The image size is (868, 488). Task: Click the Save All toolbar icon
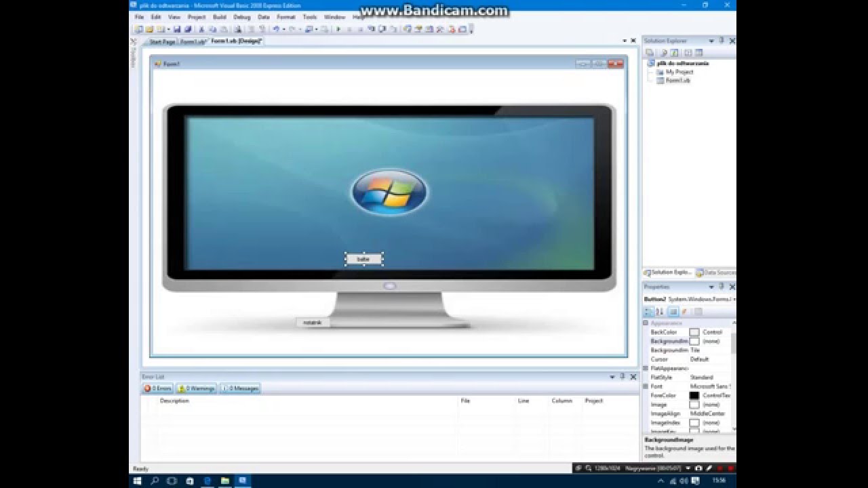[188, 29]
